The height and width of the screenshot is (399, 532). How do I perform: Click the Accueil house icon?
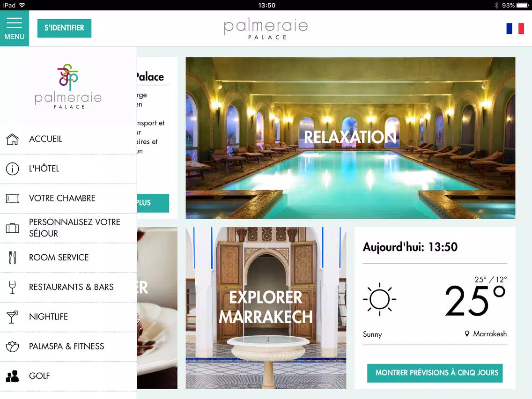point(12,139)
